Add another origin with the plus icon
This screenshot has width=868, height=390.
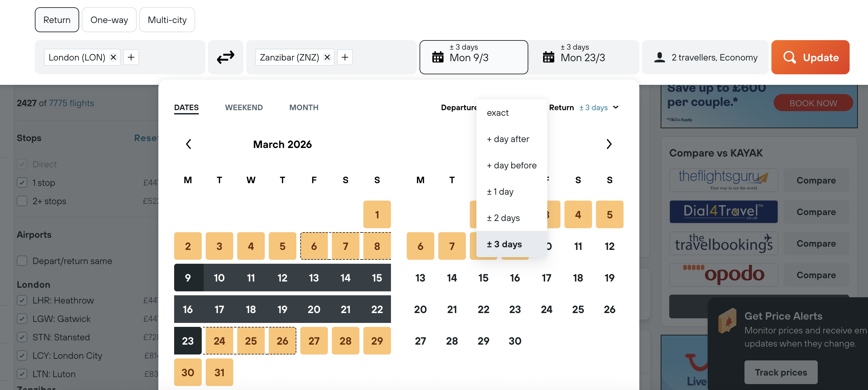(x=131, y=57)
